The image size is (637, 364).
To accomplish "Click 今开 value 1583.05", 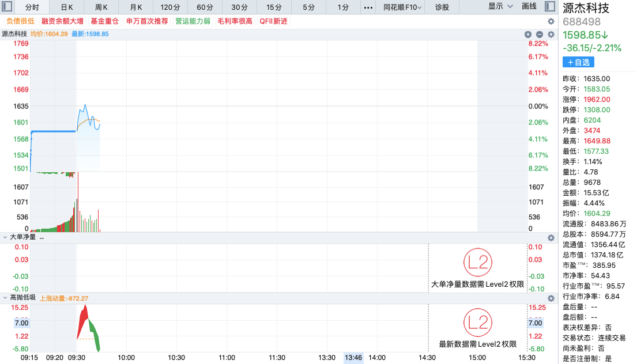I will [597, 89].
